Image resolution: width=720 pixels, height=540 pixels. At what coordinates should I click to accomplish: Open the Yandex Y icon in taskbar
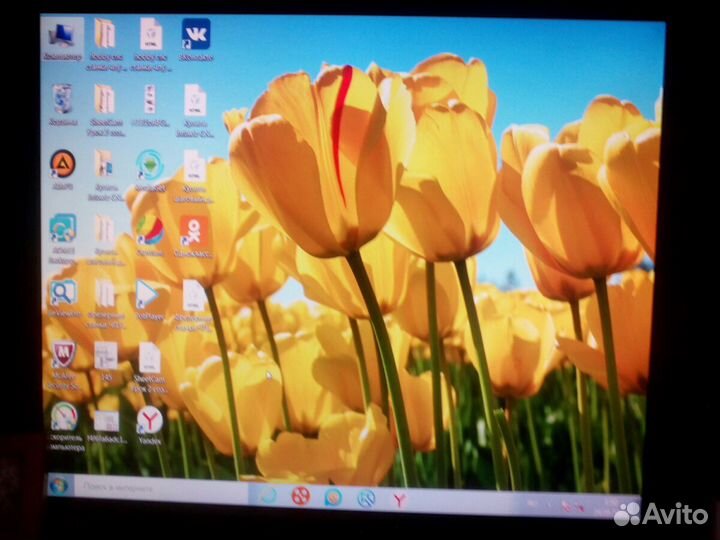[399, 500]
